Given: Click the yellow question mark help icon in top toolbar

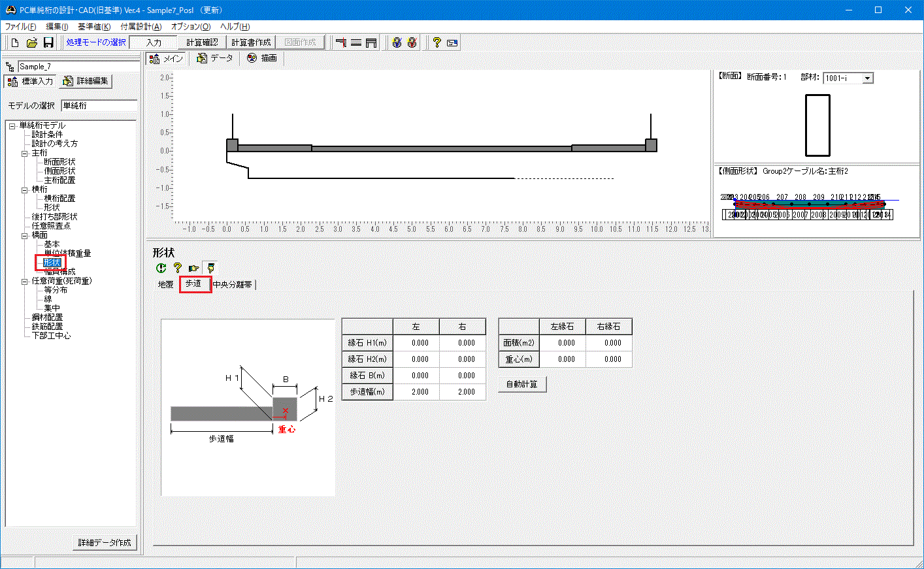Looking at the screenshot, I should [437, 42].
